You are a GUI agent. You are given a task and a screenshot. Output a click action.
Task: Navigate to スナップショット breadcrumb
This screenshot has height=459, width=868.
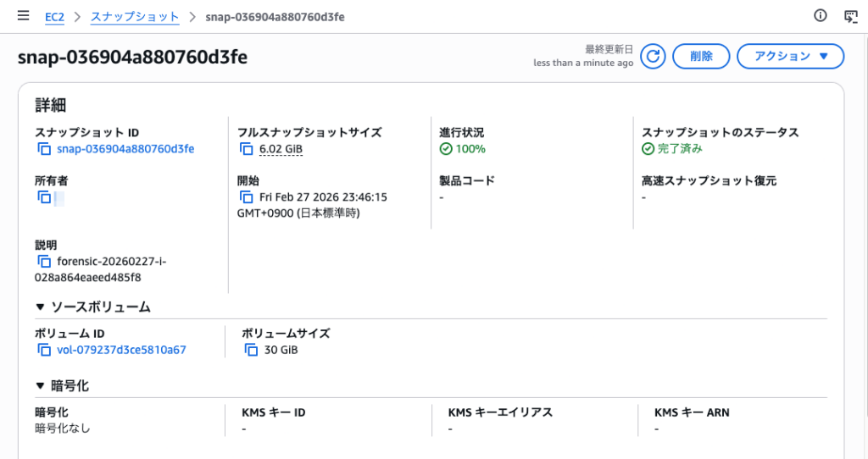(x=135, y=16)
